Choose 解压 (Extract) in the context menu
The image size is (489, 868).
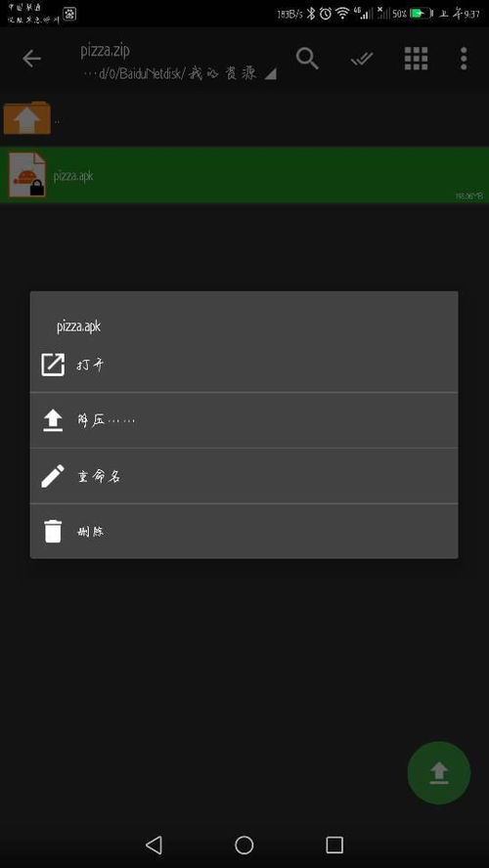(244, 420)
